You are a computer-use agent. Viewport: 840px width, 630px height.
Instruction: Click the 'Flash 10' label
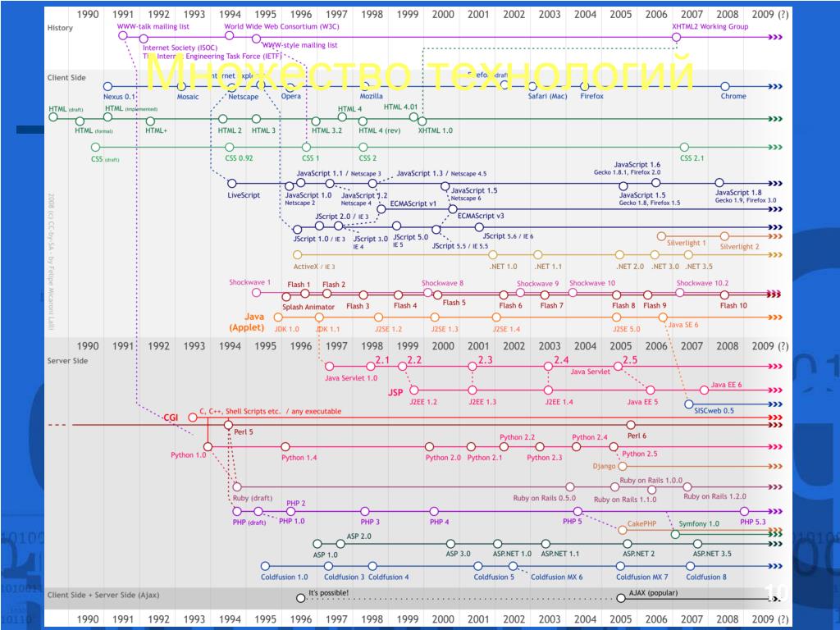733,305
